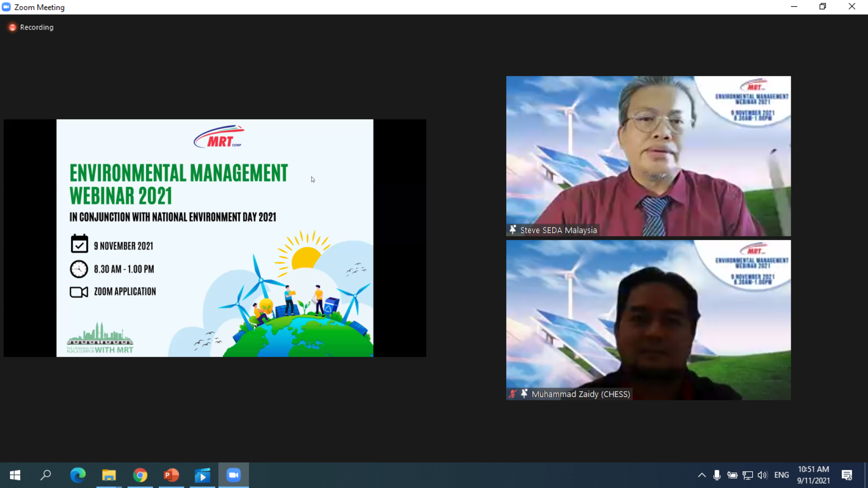Switch to Google Chrome in the taskbar
Image resolution: width=868 pixels, height=488 pixels.
(x=140, y=475)
